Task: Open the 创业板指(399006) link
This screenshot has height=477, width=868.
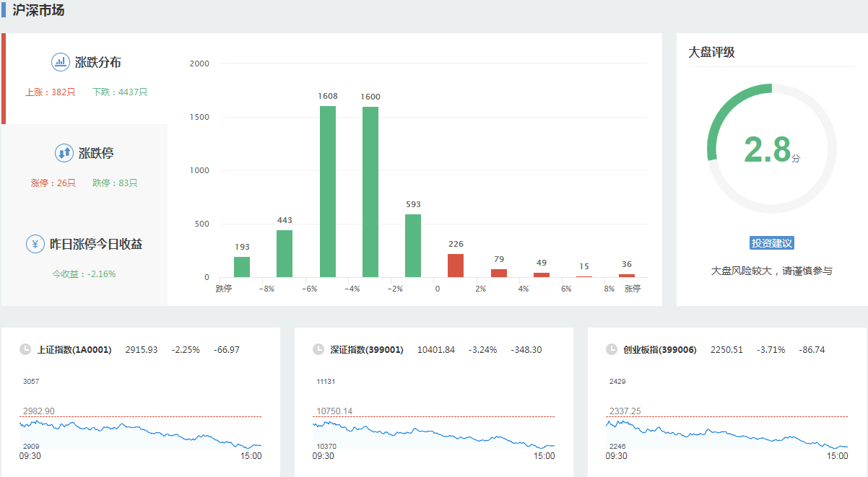Action: pos(660,350)
